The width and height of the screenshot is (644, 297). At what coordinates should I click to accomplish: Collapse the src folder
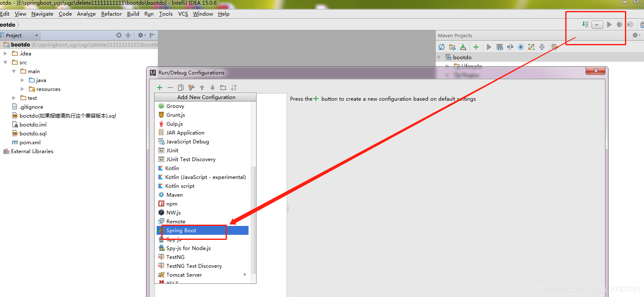click(6, 62)
